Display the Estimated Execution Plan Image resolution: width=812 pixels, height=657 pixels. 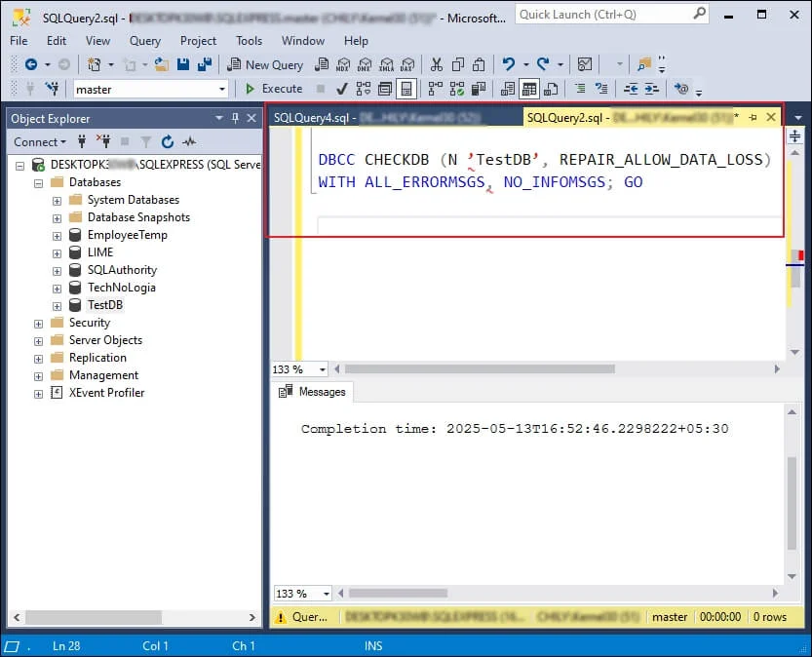364,89
